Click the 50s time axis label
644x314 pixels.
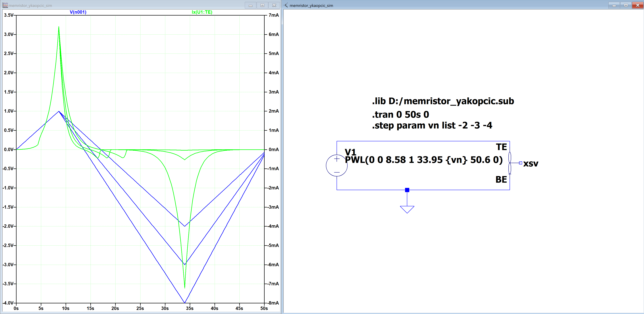264,308
